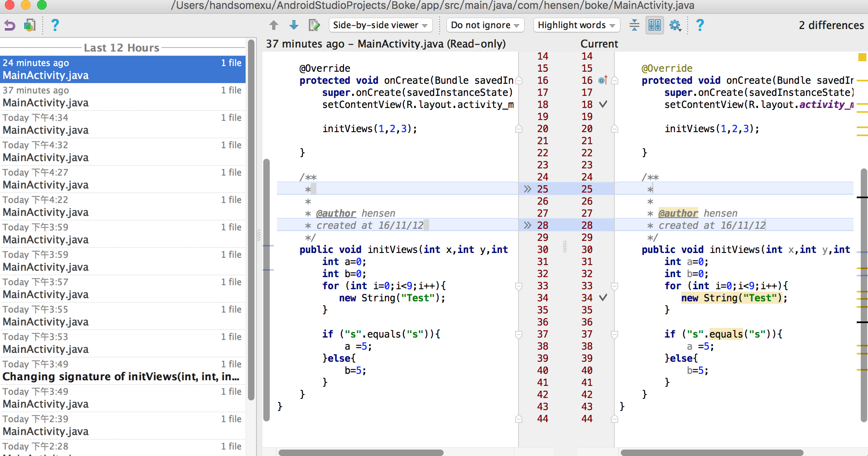Go to previous difference (up arrow)
Screen dimensions: 868x456
274,25
